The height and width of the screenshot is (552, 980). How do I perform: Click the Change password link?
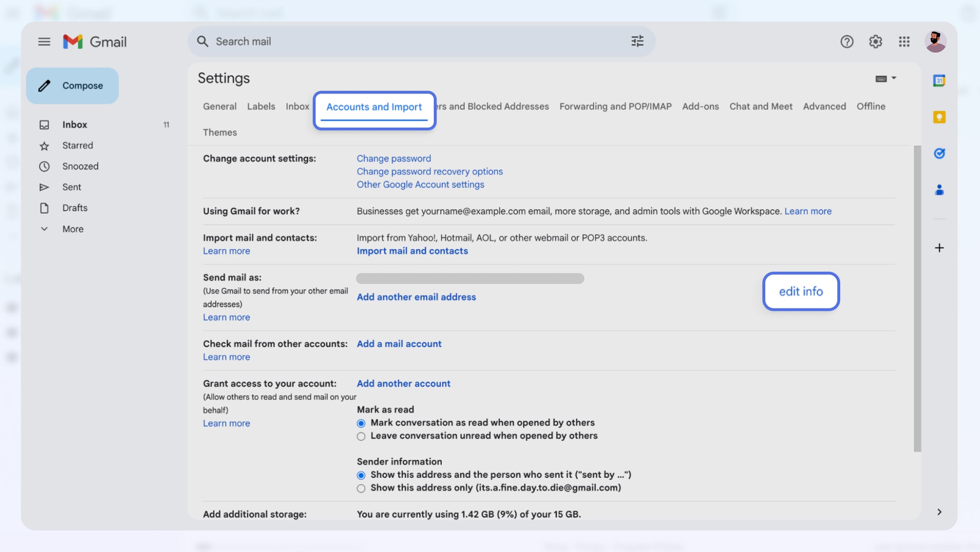click(x=394, y=159)
